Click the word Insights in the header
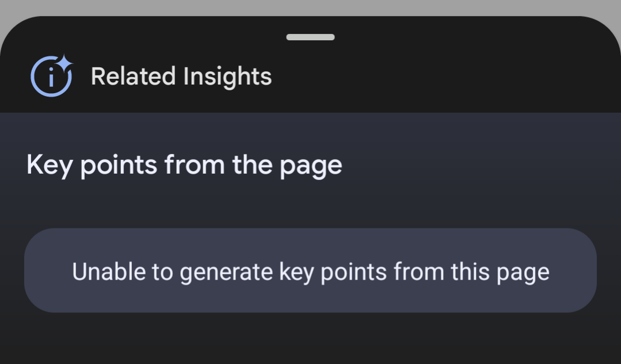Screen dimensions: 621x364 coord(228,77)
